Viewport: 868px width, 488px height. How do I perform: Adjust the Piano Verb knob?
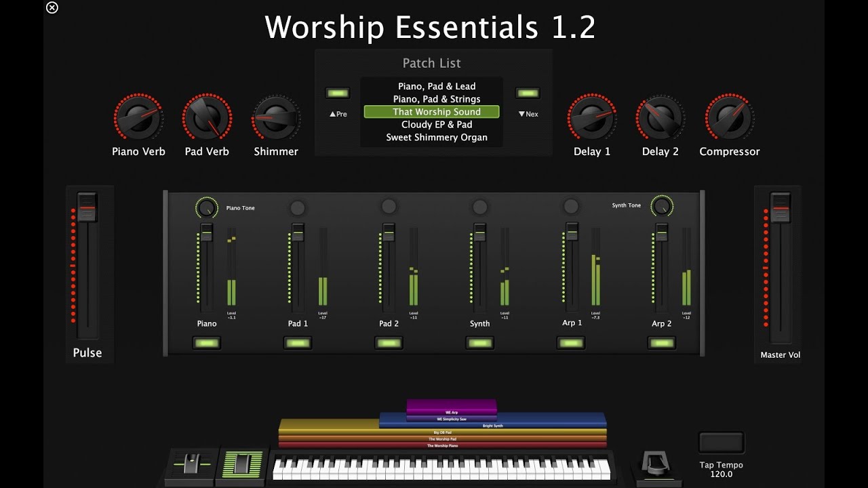[138, 117]
